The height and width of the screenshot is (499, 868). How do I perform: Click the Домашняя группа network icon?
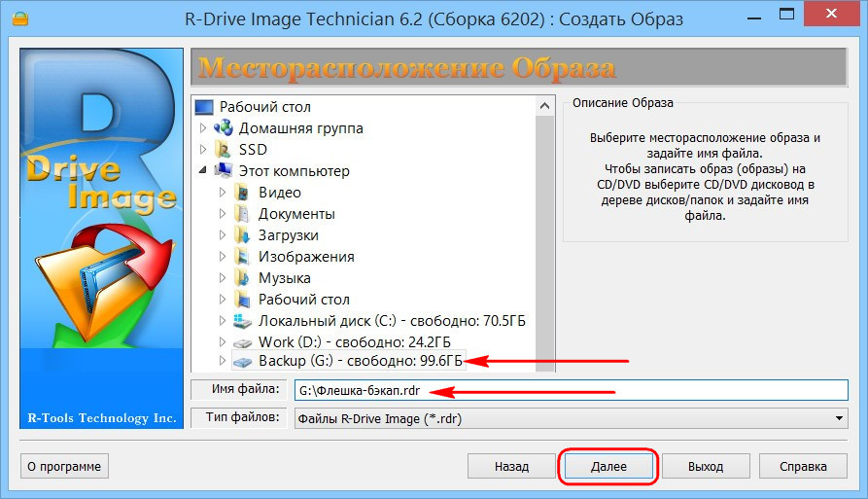[224, 128]
